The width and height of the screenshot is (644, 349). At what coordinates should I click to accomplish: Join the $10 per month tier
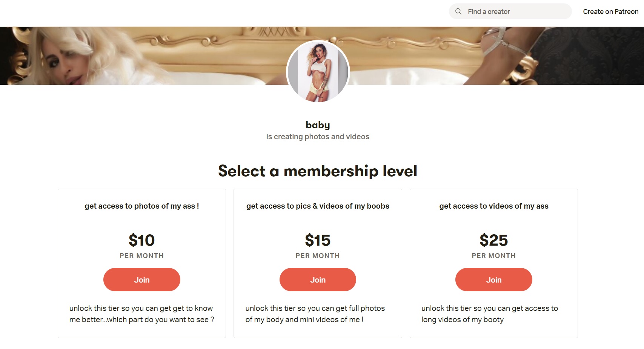(142, 280)
